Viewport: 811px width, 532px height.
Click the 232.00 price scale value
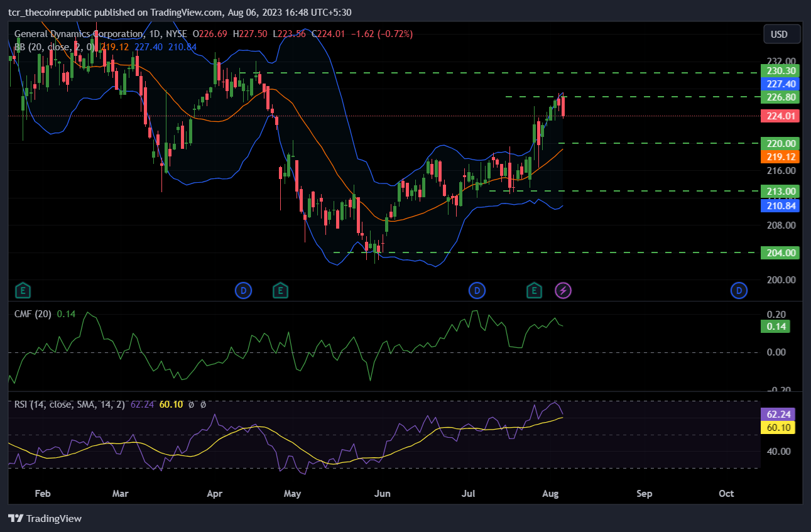pos(783,61)
